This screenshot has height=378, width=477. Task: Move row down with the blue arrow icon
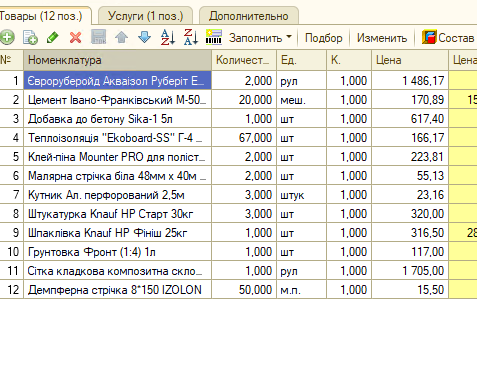click(144, 37)
